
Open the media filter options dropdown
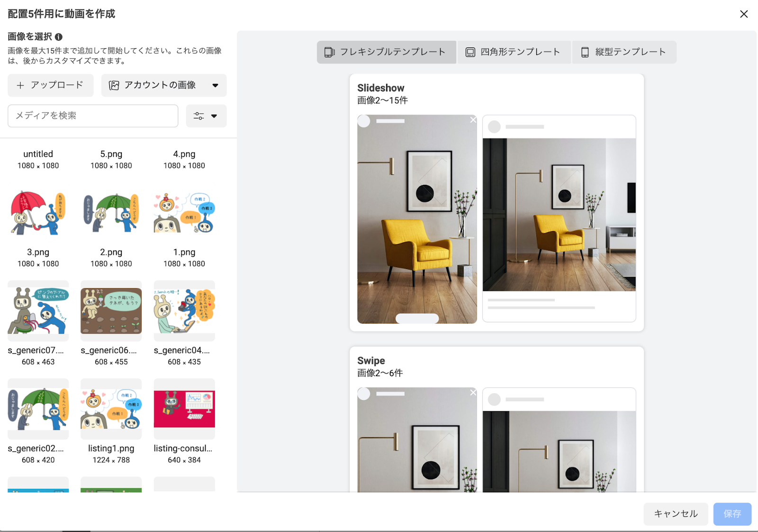[206, 116]
